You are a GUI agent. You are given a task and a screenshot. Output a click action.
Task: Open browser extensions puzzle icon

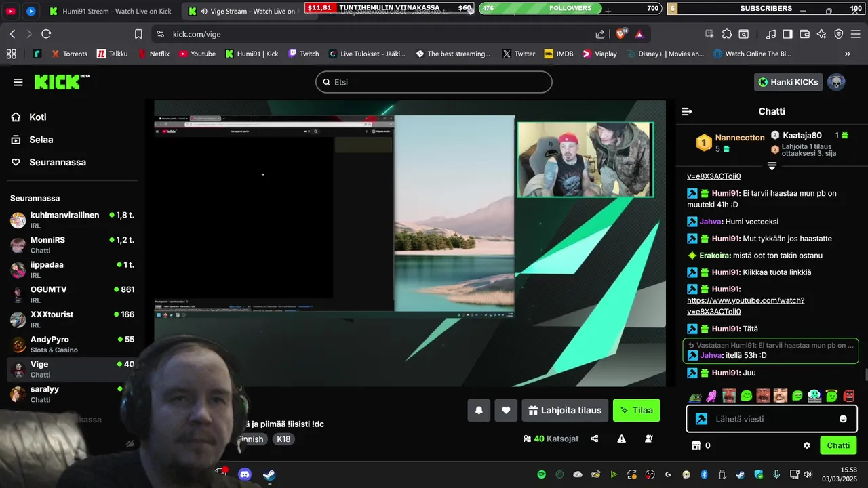coord(727,34)
